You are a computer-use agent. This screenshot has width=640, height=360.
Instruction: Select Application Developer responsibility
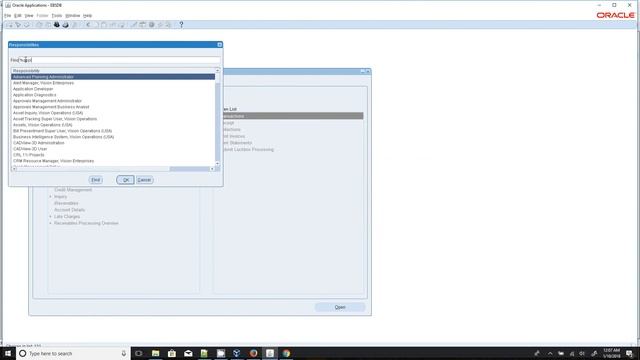(x=113, y=89)
